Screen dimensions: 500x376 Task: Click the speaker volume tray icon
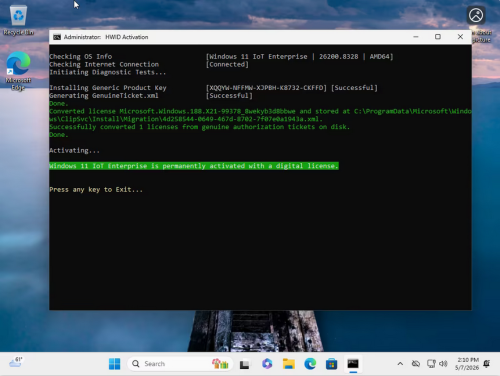pyautogui.click(x=443, y=364)
